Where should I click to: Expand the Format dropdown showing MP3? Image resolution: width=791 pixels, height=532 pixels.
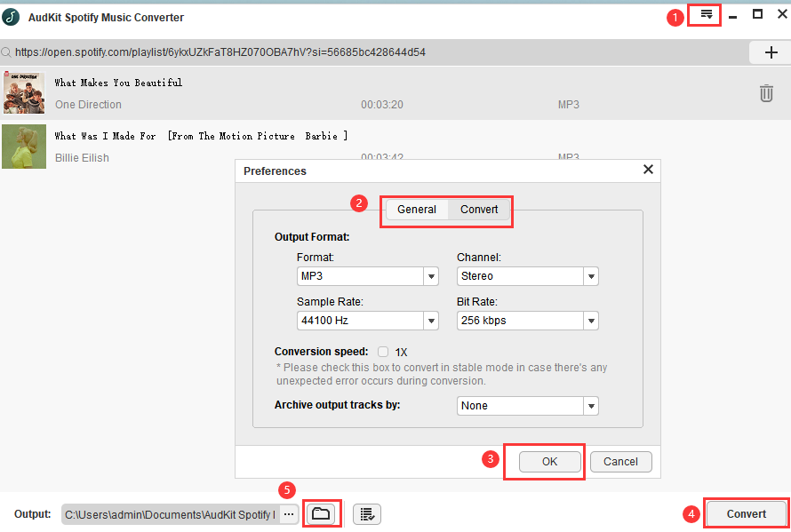431,277
